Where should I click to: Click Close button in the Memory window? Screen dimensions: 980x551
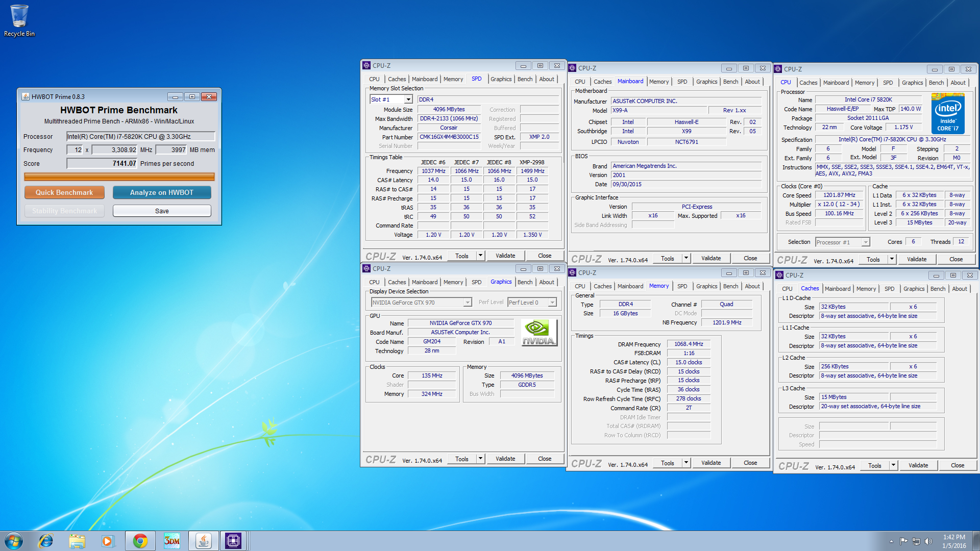point(750,463)
